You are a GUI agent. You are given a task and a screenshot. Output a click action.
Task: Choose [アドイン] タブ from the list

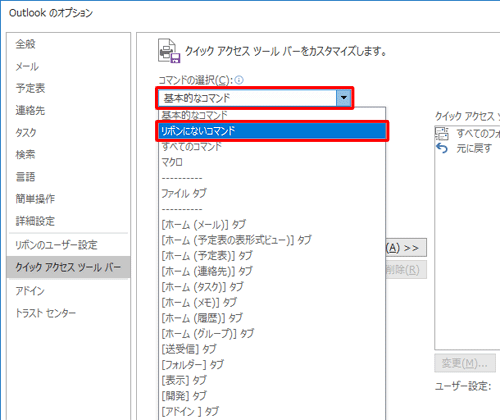(x=272, y=411)
